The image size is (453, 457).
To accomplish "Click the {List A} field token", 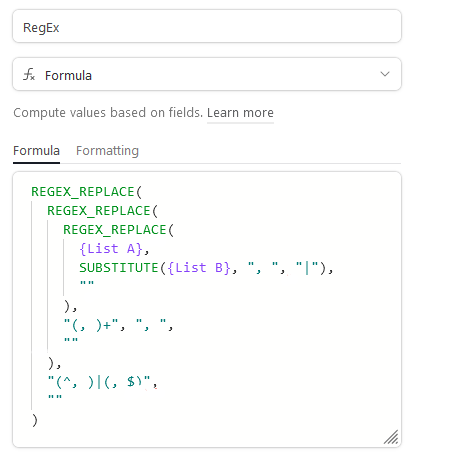I will tap(111, 249).
